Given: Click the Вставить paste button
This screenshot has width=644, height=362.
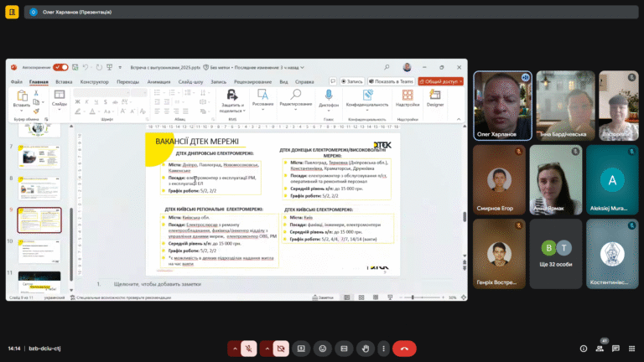Looking at the screenshot, I should [21, 100].
